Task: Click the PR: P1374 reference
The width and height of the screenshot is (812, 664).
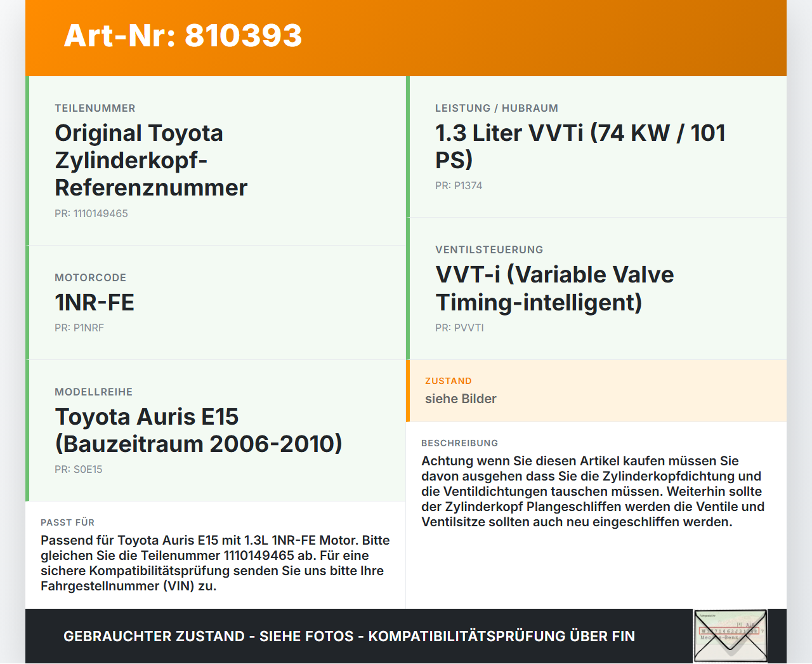Action: coord(459,186)
